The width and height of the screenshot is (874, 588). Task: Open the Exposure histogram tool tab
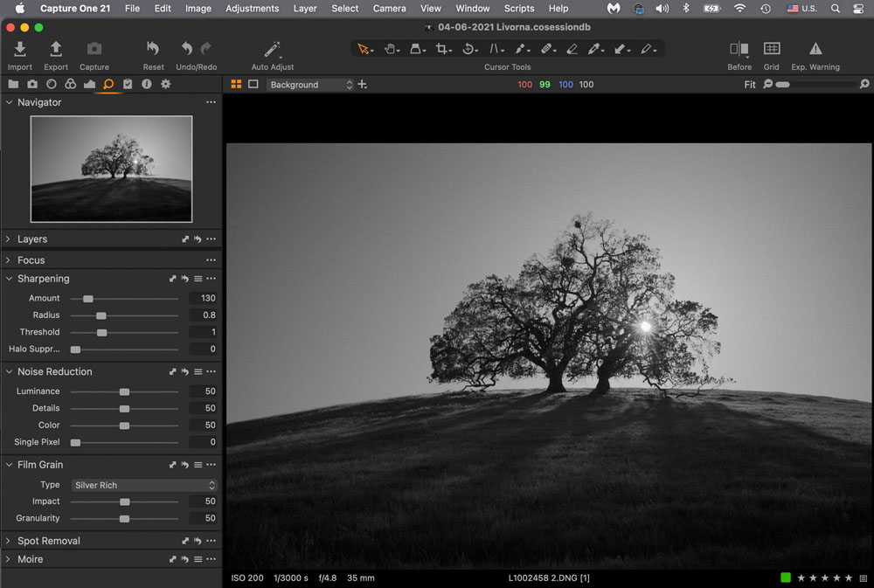pos(89,84)
